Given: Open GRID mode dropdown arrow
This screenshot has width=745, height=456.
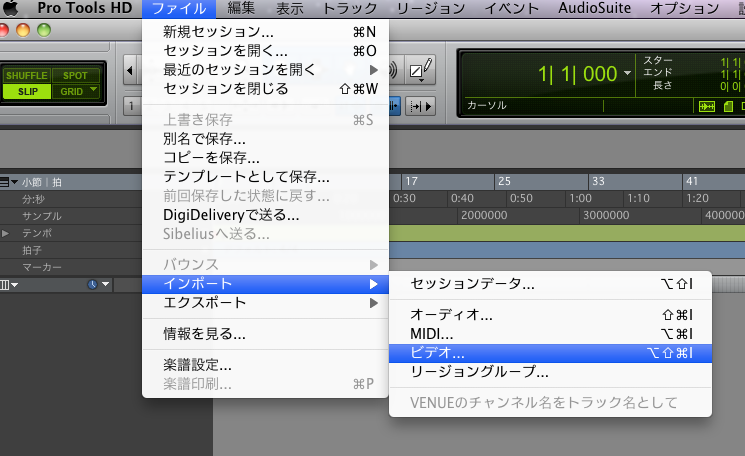Looking at the screenshot, I should click(94, 89).
